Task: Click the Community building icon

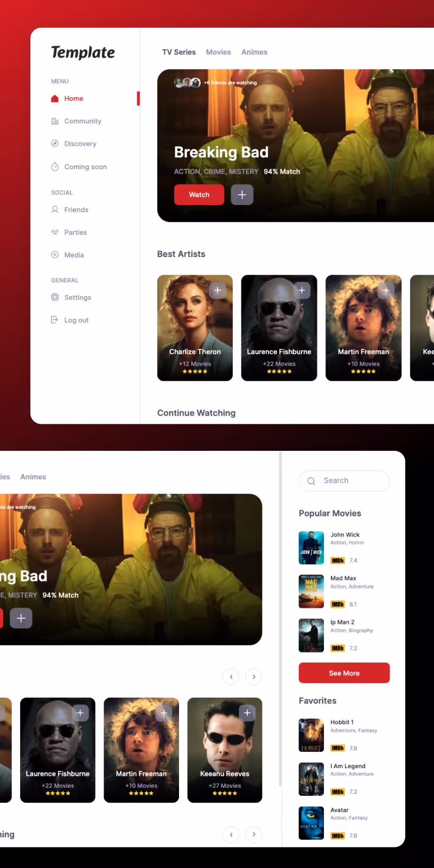Action: pos(55,122)
